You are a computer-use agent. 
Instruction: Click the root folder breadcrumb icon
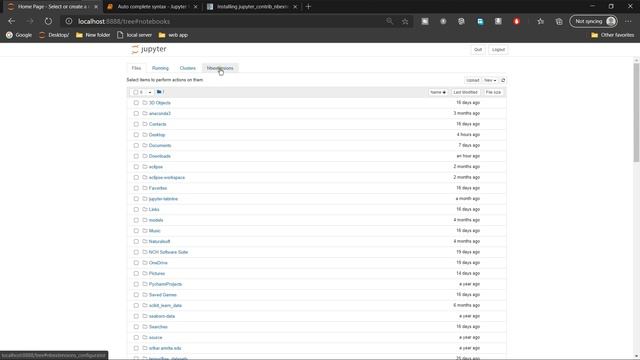click(159, 92)
